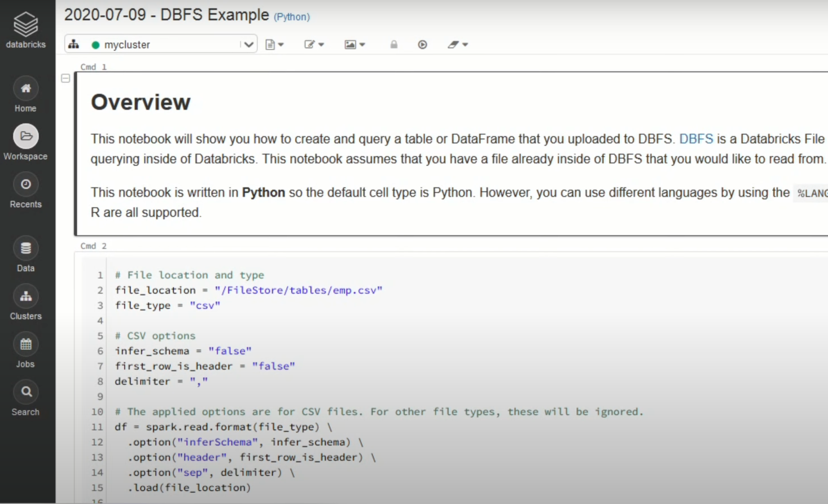Click the .option("inferSchema") line
Viewport: 828px width, 504px height.
[x=245, y=442]
